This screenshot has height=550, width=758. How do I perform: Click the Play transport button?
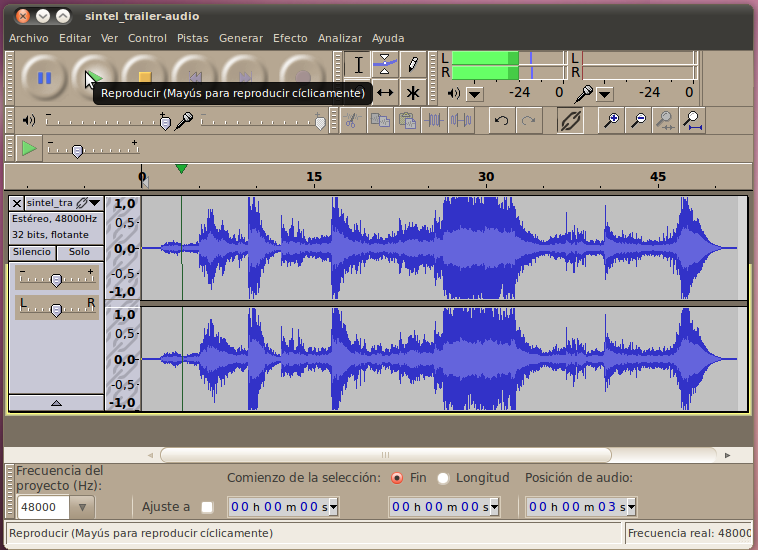click(x=94, y=78)
